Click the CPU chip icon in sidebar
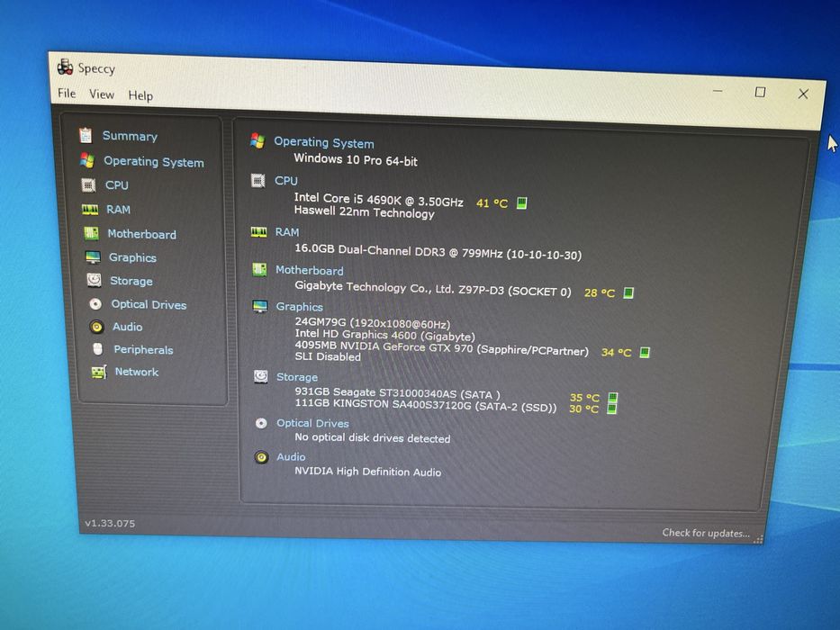 coord(88,184)
